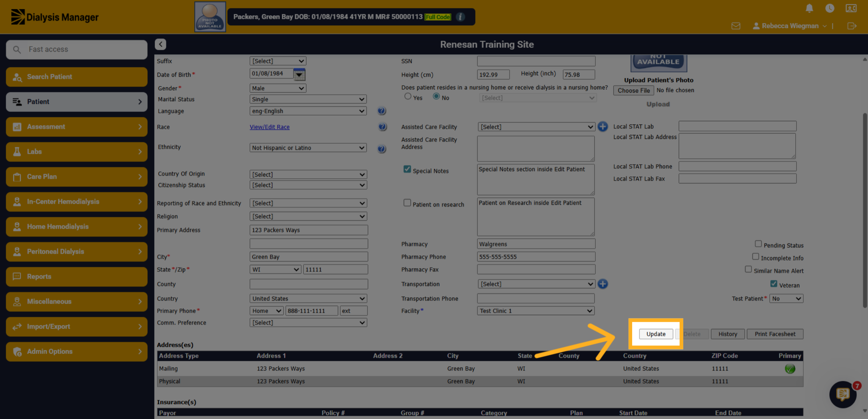The width and height of the screenshot is (868, 419).
Task: Collapse sidebar with back arrow button
Action: click(x=161, y=44)
